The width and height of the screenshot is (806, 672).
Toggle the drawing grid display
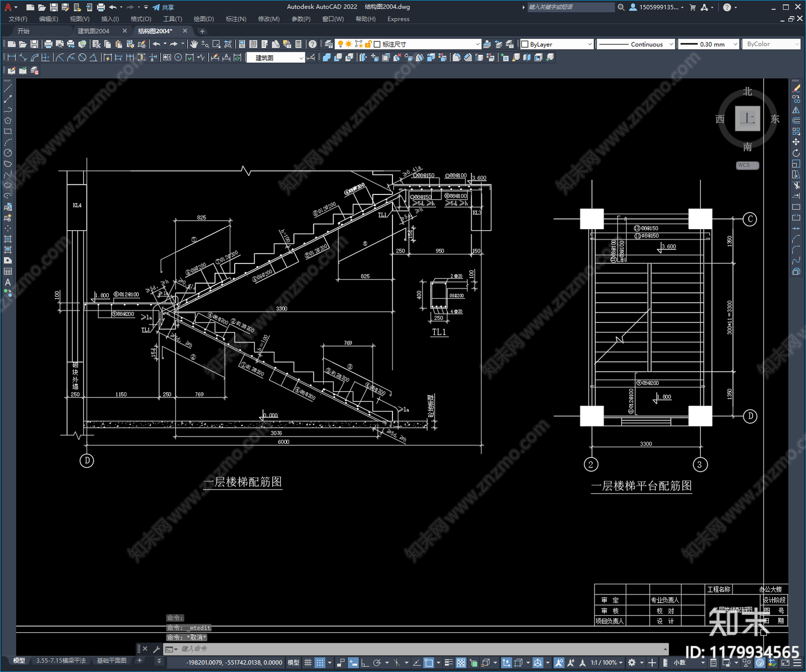pyautogui.click(x=308, y=662)
